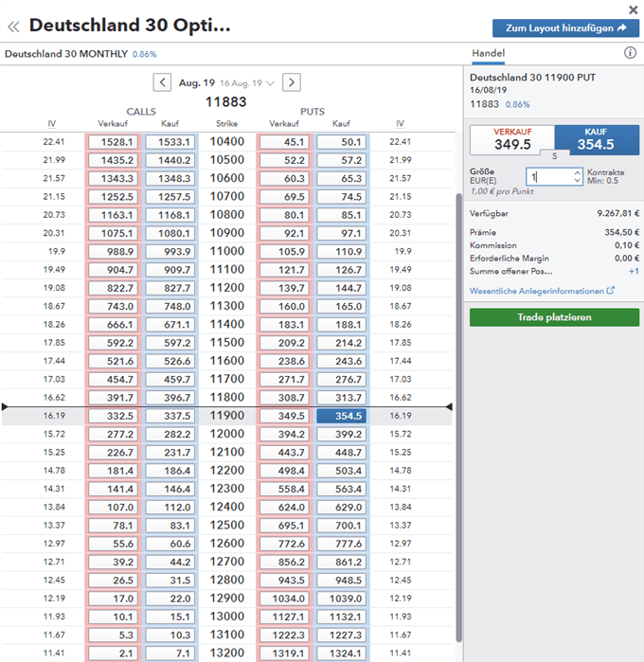Select put Kauf 165.0 at strike 11300

342,306
